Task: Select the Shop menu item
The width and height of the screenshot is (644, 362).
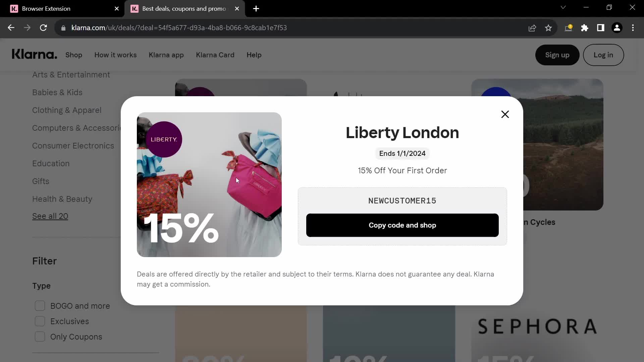Action: pos(74,55)
